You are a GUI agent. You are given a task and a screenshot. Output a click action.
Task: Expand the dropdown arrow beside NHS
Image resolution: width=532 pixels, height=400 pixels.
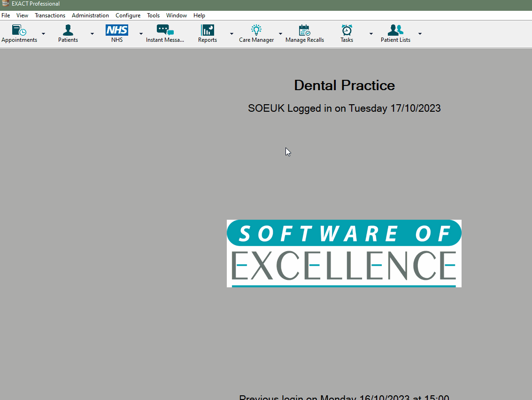coord(141,34)
